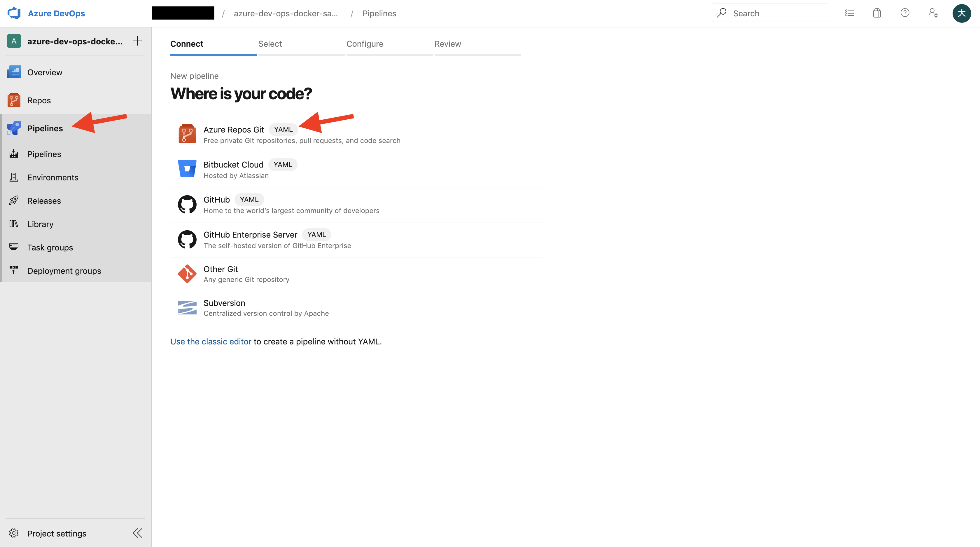Choose Bitbucket Cloud as source
The height and width of the screenshot is (547, 980).
pyautogui.click(x=356, y=170)
